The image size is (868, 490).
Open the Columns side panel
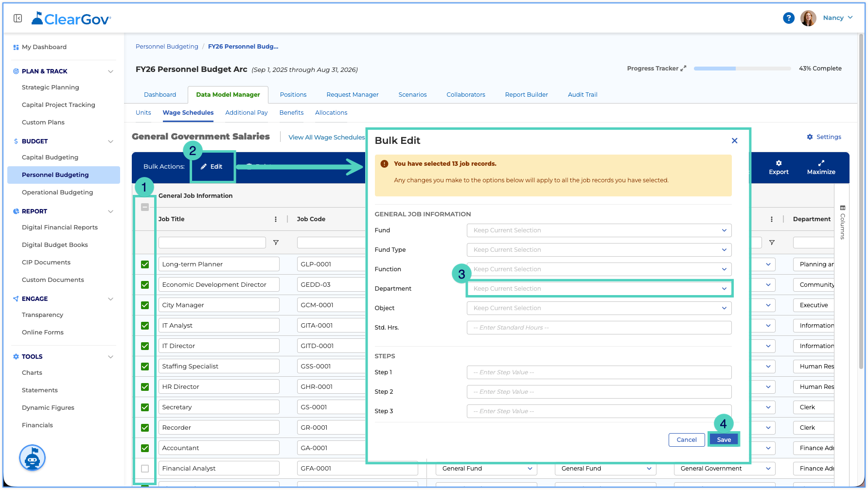[x=842, y=222]
